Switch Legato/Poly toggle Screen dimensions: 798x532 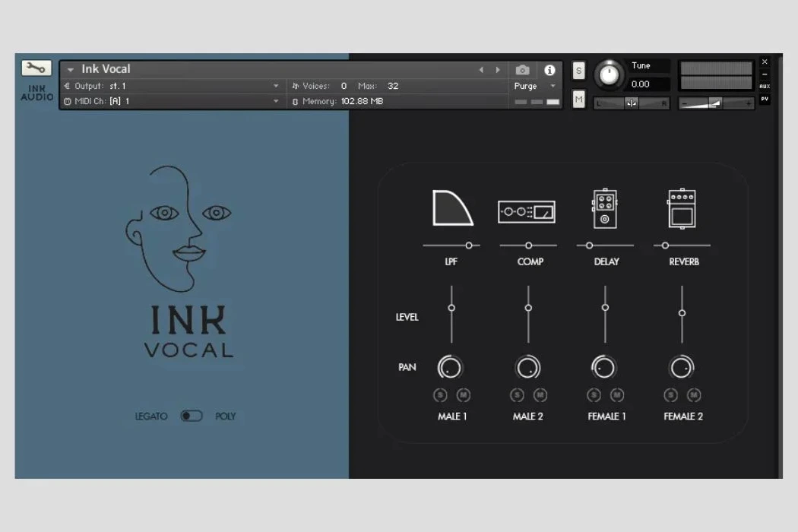pos(192,416)
